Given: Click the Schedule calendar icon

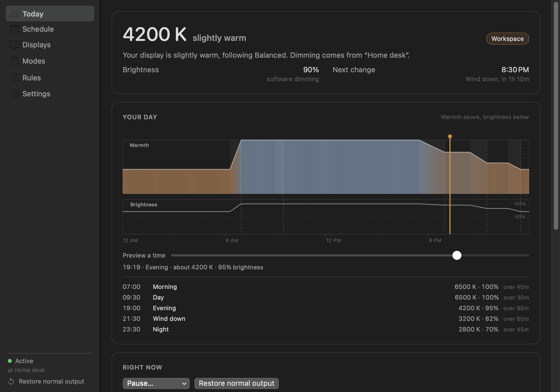Looking at the screenshot, I should (x=14, y=29).
